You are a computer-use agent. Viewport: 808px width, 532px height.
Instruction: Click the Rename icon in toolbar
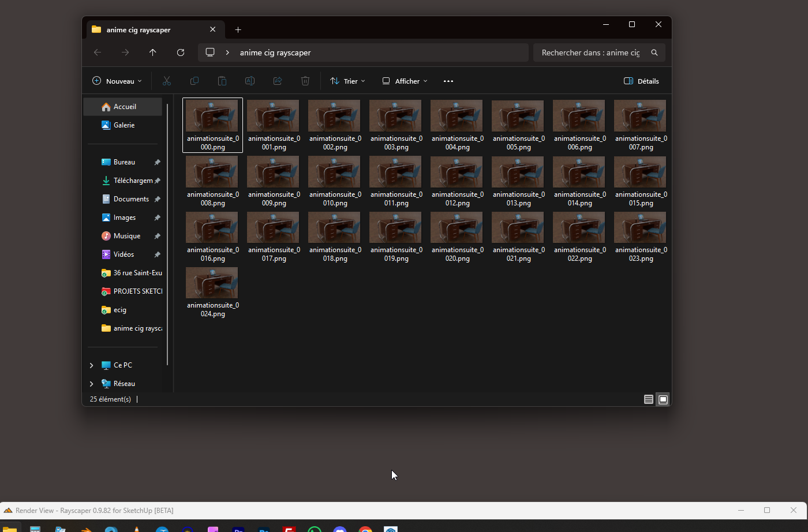click(250, 81)
